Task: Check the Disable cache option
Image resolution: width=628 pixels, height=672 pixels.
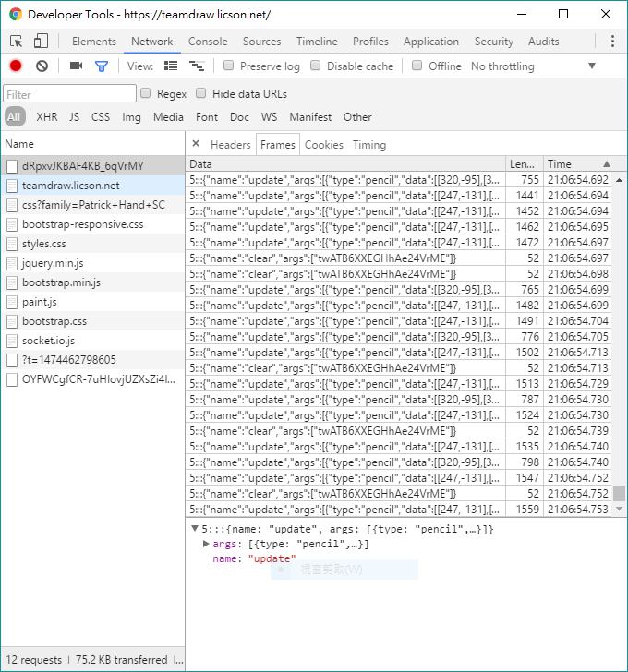Action: pyautogui.click(x=316, y=66)
